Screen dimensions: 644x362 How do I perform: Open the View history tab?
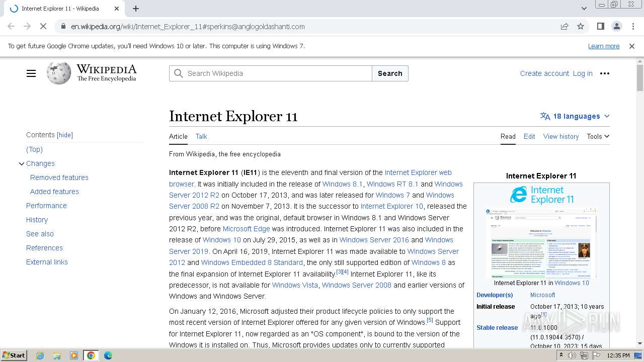tap(561, 136)
